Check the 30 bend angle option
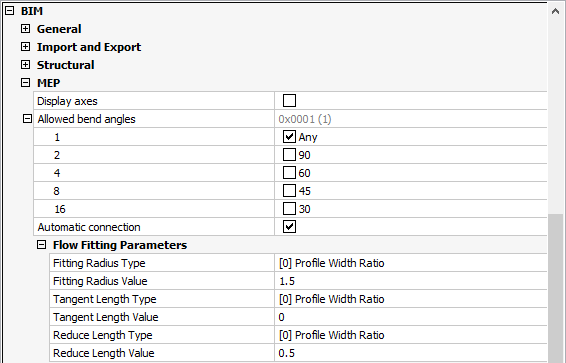The height and width of the screenshot is (363, 566). pos(289,209)
